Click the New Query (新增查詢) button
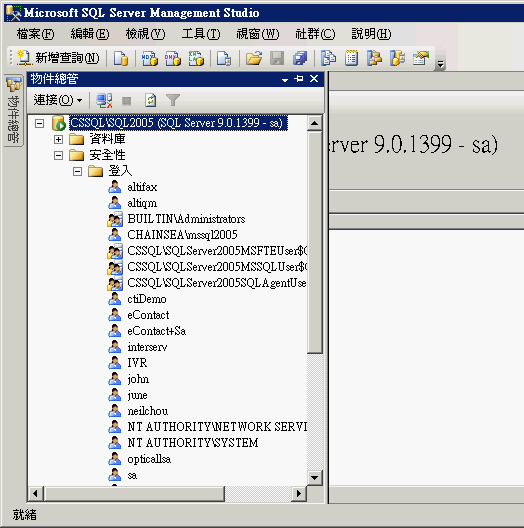524x528 pixels. (x=58, y=58)
